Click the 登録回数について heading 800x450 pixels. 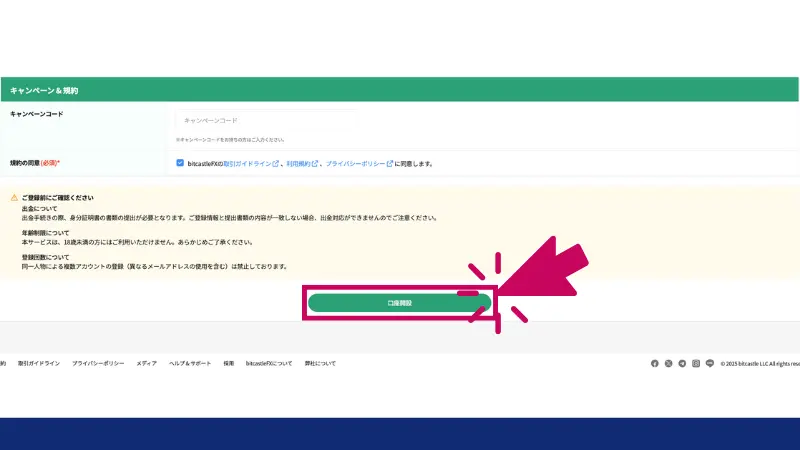(x=45, y=257)
